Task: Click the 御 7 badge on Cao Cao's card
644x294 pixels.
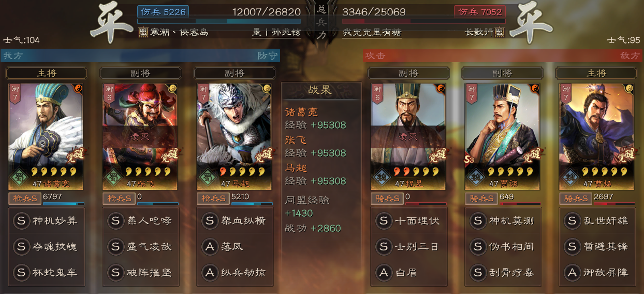Action: tap(566, 93)
